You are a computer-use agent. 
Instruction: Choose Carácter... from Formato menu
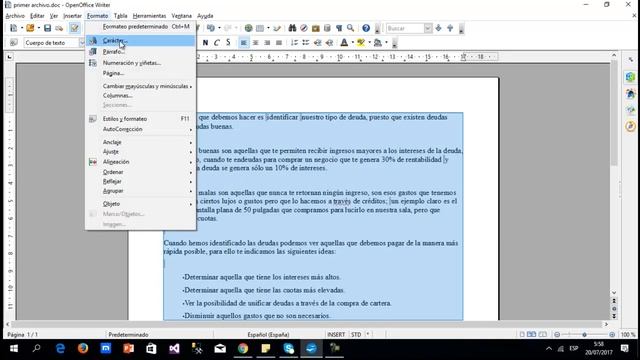tap(141, 40)
